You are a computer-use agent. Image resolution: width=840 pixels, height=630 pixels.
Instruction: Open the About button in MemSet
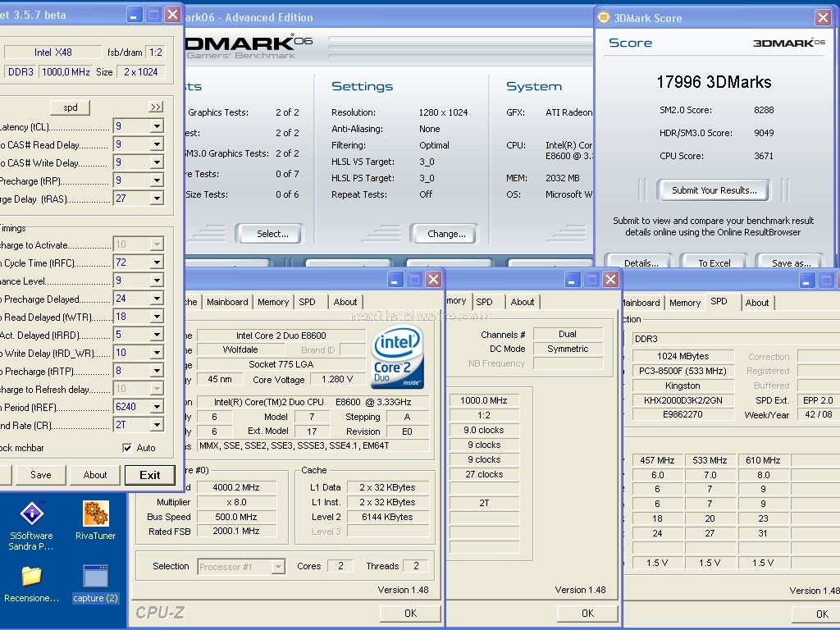click(x=95, y=475)
